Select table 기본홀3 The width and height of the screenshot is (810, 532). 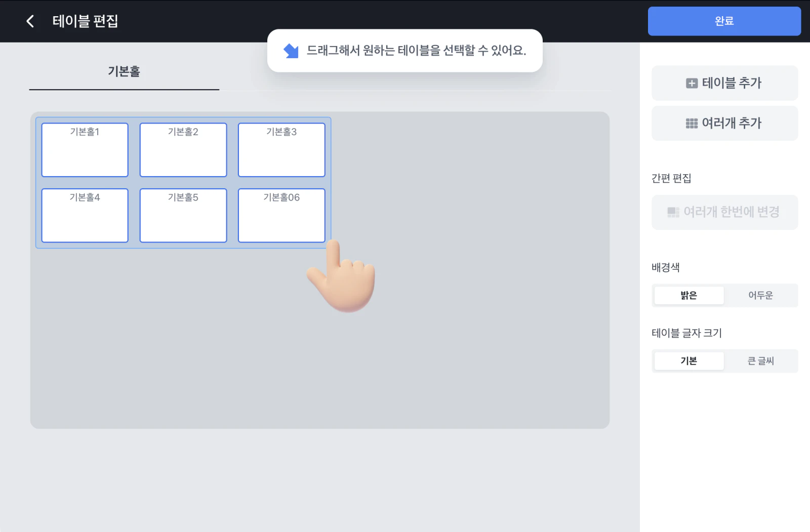click(281, 150)
